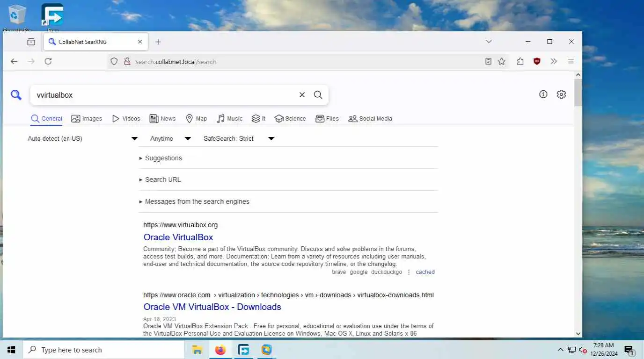Open a new tab with plus
The height and width of the screenshot is (359, 644).
pyautogui.click(x=158, y=42)
